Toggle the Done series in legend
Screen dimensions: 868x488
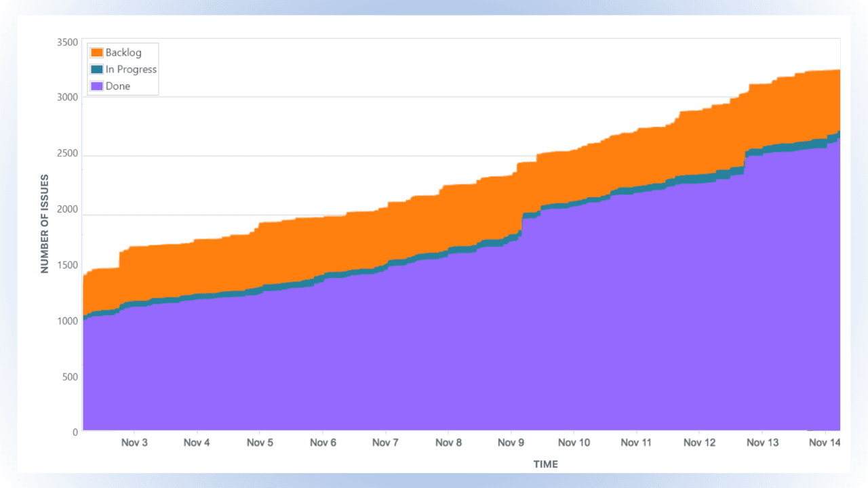click(117, 85)
